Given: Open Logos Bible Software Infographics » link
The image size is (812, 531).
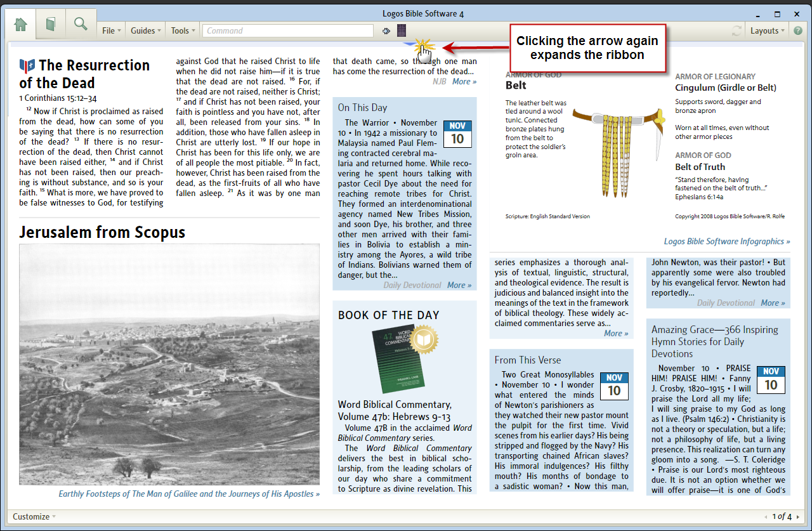Looking at the screenshot, I should coord(727,241).
